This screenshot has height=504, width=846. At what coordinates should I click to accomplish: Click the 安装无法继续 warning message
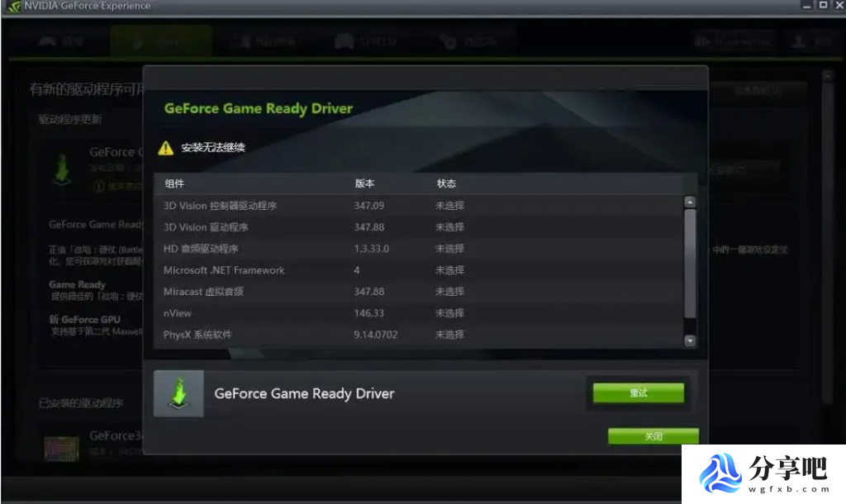[x=213, y=148]
